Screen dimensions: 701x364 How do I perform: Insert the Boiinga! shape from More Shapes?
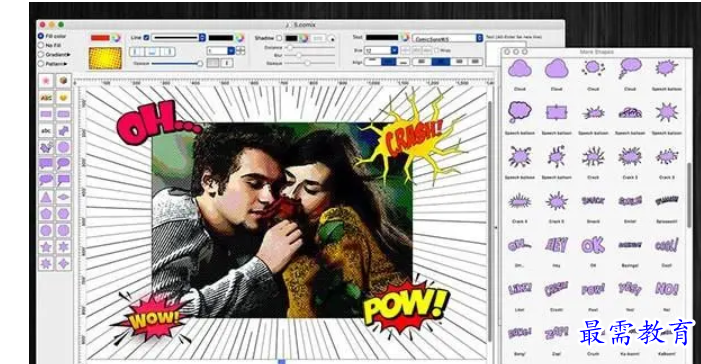click(629, 245)
